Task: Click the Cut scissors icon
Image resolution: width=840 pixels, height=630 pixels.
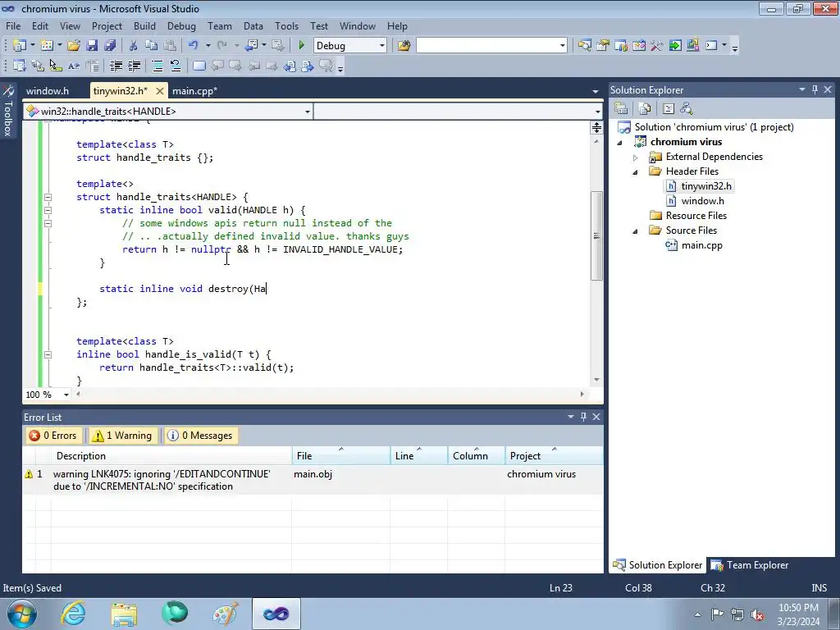Action: tap(134, 46)
